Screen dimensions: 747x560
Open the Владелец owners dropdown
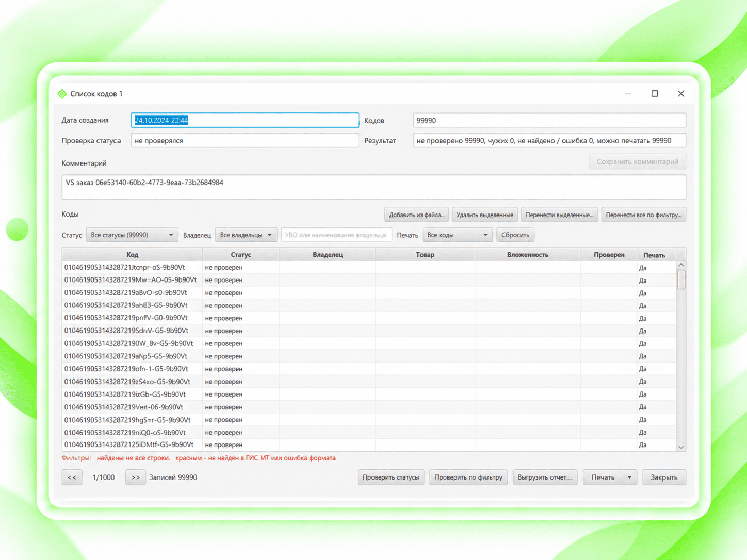click(x=246, y=235)
